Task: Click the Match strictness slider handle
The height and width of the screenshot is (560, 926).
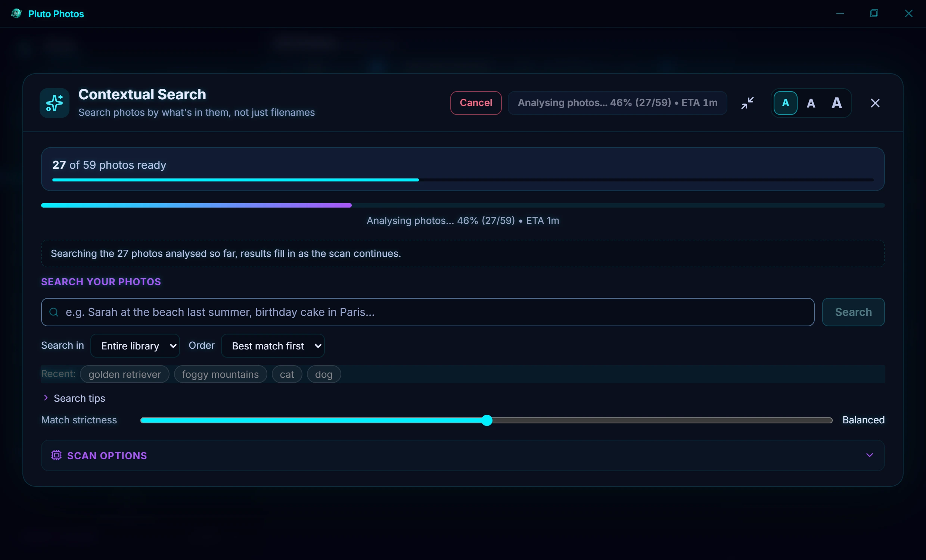Action: (487, 420)
